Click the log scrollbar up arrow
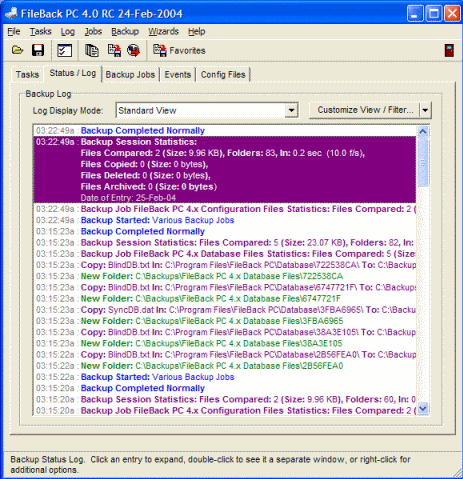The image size is (463, 479). point(423,132)
